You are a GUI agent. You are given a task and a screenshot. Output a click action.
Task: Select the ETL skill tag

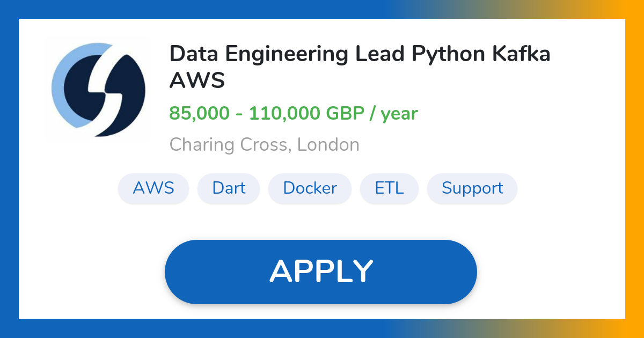(389, 188)
